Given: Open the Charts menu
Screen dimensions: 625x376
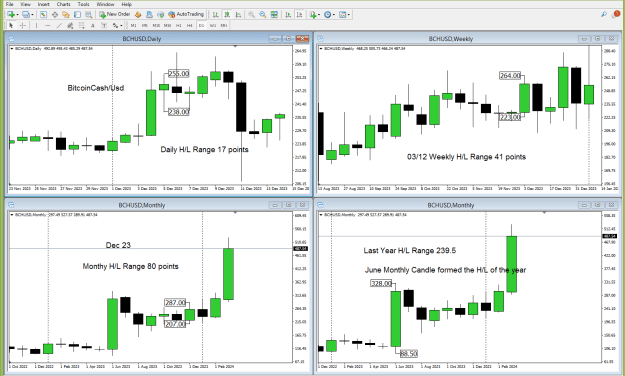Looking at the screenshot, I should pyautogui.click(x=63, y=4).
